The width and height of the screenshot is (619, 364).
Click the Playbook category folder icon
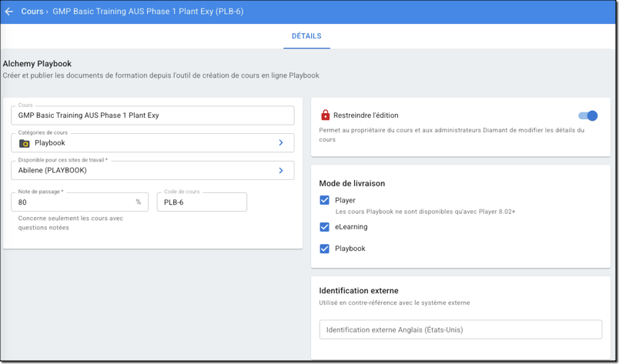click(x=24, y=143)
